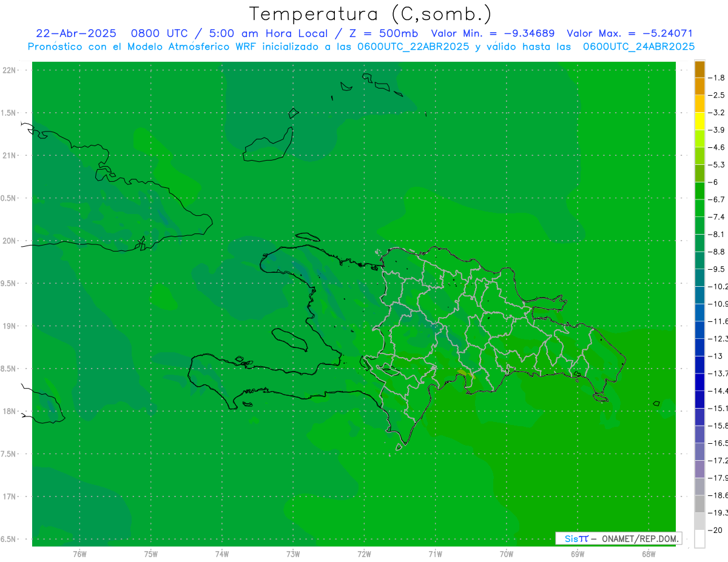The height and width of the screenshot is (562, 728).
Task: Click the '68W' longitude label
Action: coord(648,554)
